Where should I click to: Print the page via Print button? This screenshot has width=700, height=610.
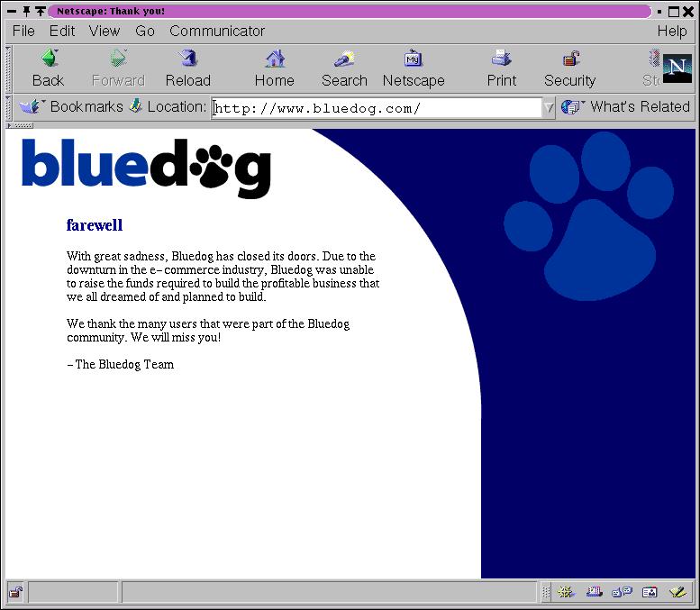click(x=501, y=68)
